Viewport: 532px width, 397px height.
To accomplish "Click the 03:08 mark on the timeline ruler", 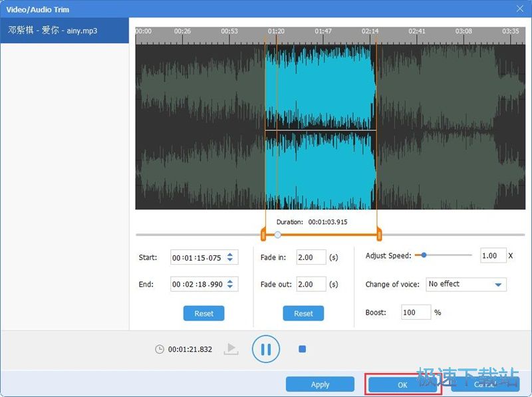I will click(464, 31).
